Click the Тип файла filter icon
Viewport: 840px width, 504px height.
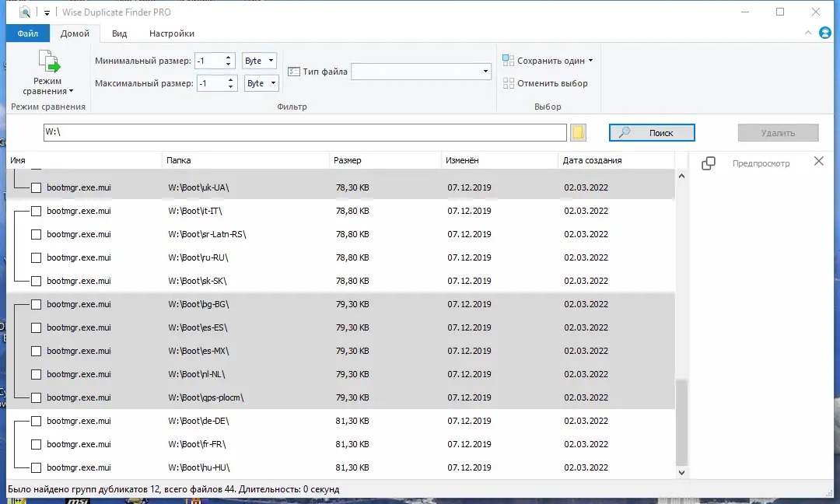pos(293,72)
